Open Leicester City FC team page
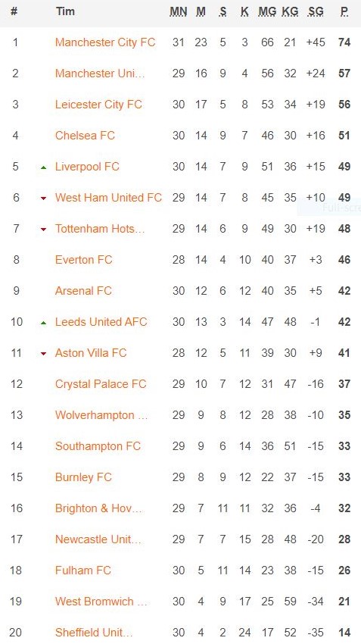 [x=98, y=105]
